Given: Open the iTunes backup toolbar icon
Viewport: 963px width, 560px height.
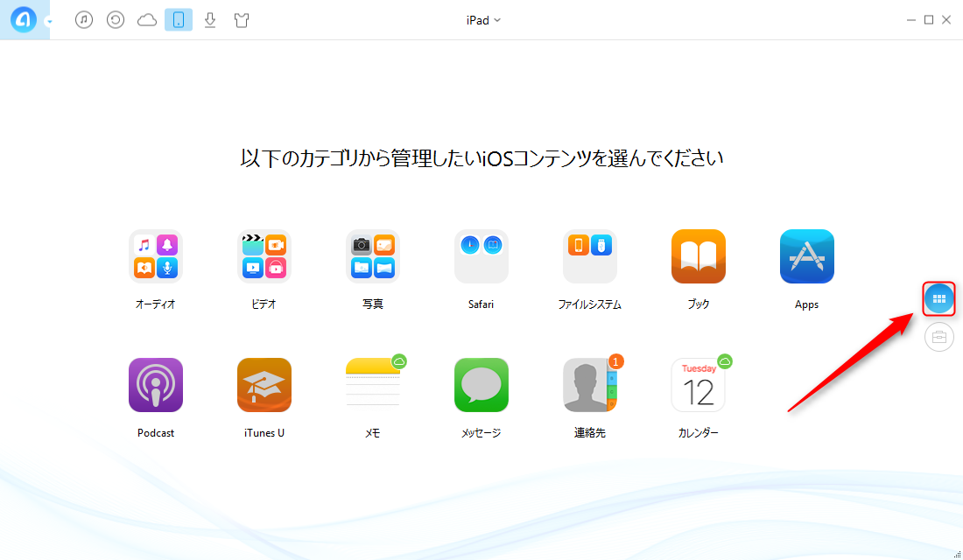Looking at the screenshot, I should 116,19.
